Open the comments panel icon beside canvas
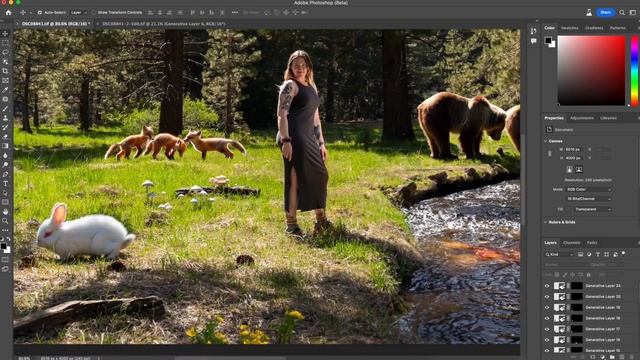 533,41
